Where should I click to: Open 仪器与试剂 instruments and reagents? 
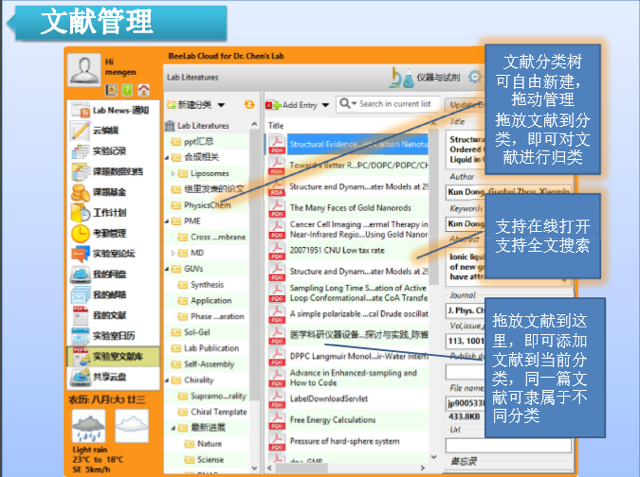pyautogui.click(x=426, y=78)
